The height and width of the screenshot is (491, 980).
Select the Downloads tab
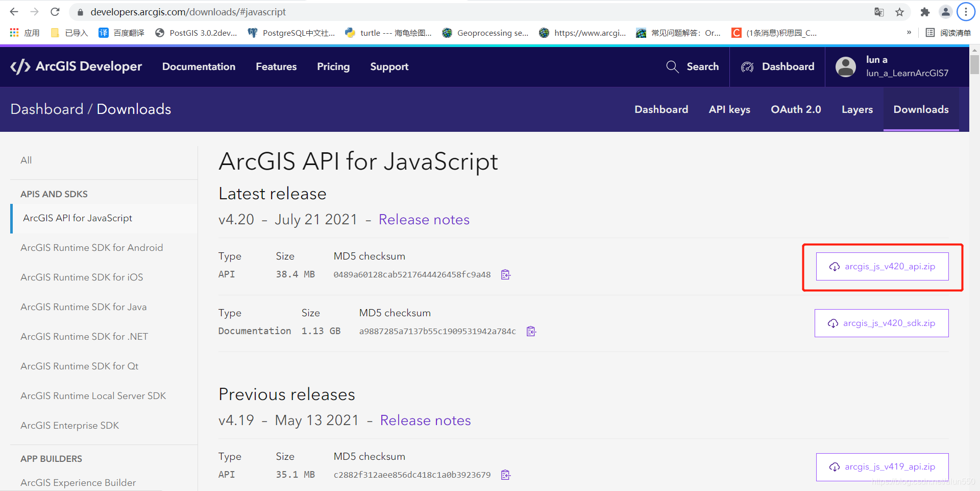coord(921,109)
